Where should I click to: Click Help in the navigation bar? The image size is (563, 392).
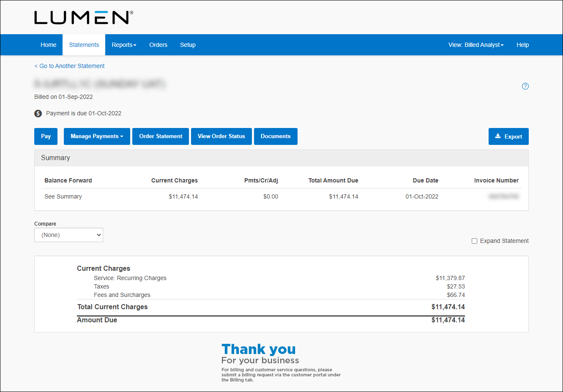point(522,45)
